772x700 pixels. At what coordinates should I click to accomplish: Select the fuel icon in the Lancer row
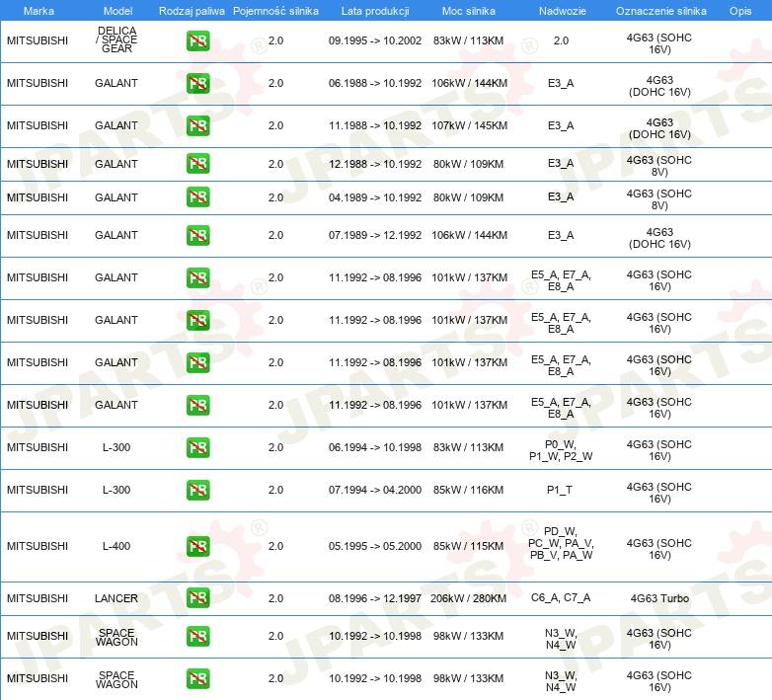click(197, 598)
